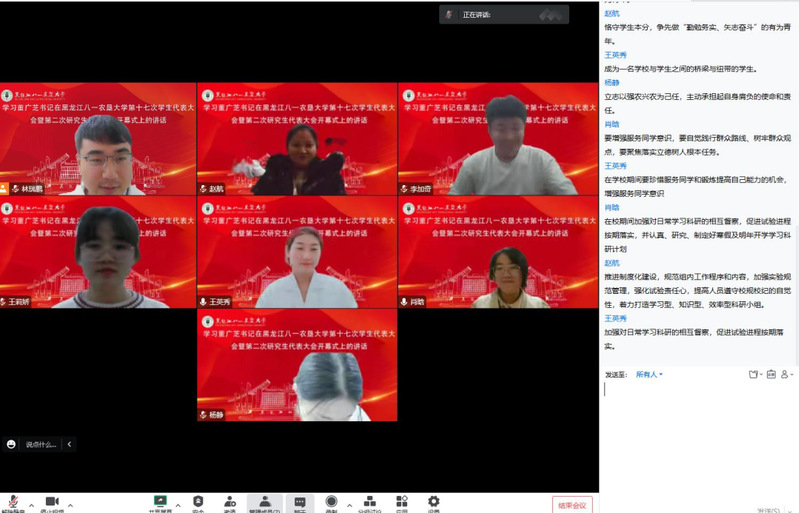Open the security shield icon
The width and height of the screenshot is (799, 513).
(198, 502)
